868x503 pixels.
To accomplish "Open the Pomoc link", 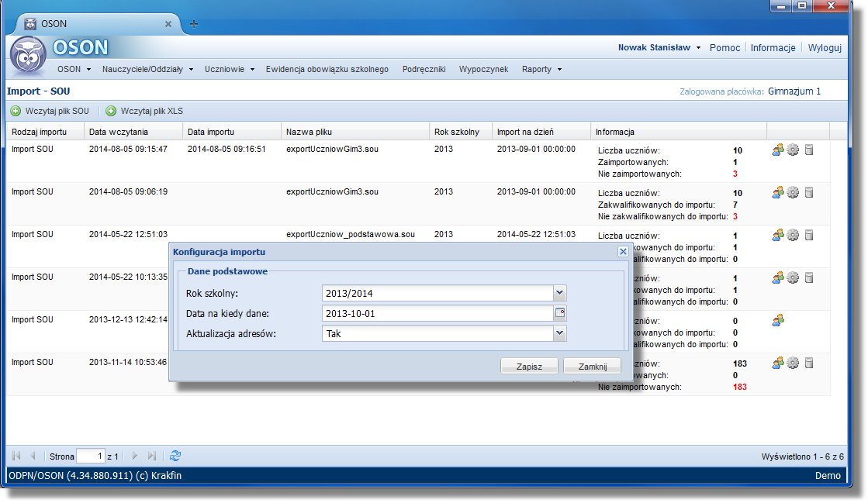I will [x=724, y=47].
